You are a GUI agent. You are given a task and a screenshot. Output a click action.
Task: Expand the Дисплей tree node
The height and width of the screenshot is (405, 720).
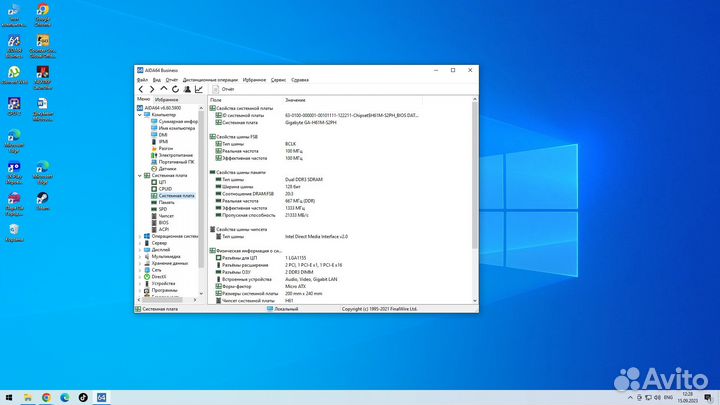click(x=140, y=250)
